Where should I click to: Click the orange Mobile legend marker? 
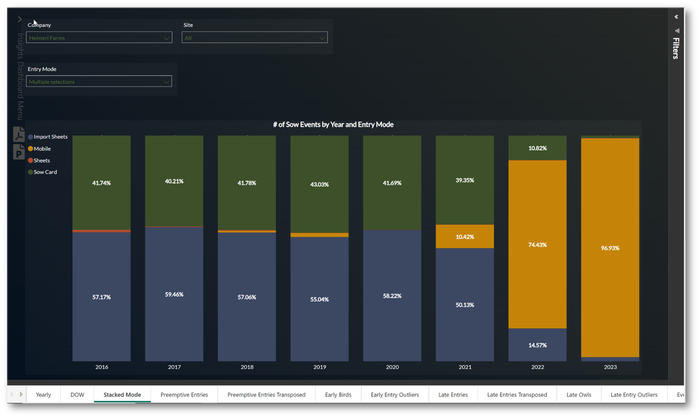click(30, 148)
